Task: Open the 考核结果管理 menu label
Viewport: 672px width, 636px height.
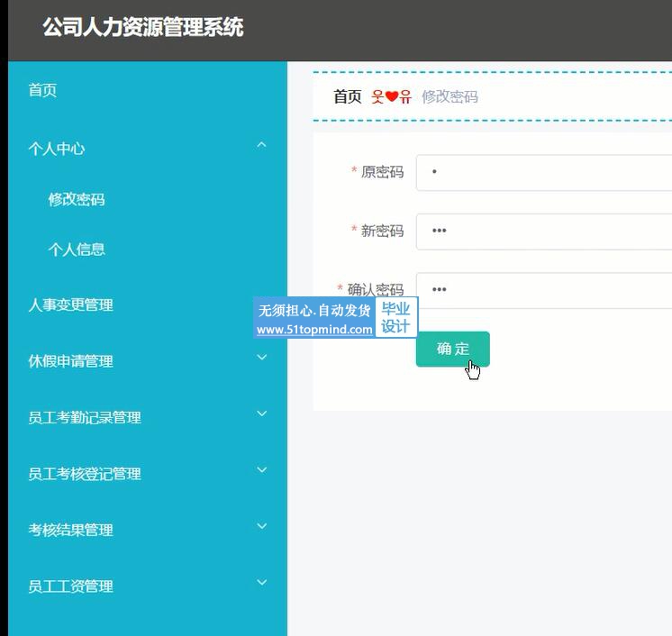Action: (x=71, y=530)
